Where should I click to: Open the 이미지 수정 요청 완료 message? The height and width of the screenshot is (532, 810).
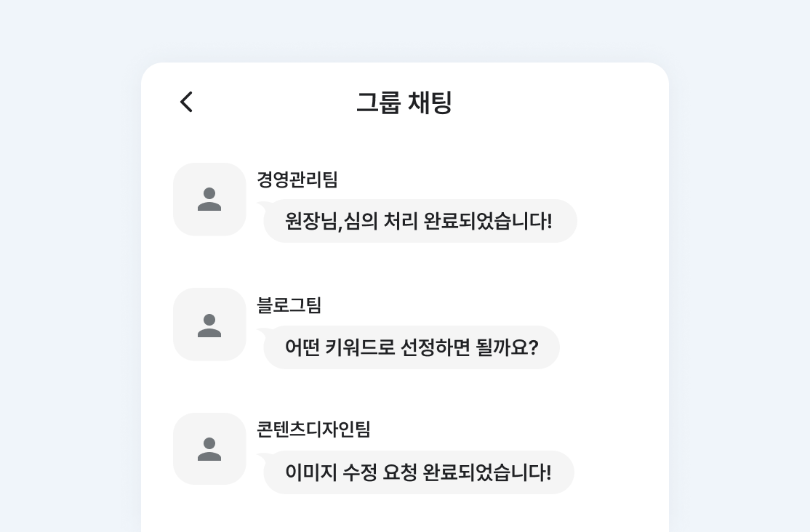tap(418, 472)
